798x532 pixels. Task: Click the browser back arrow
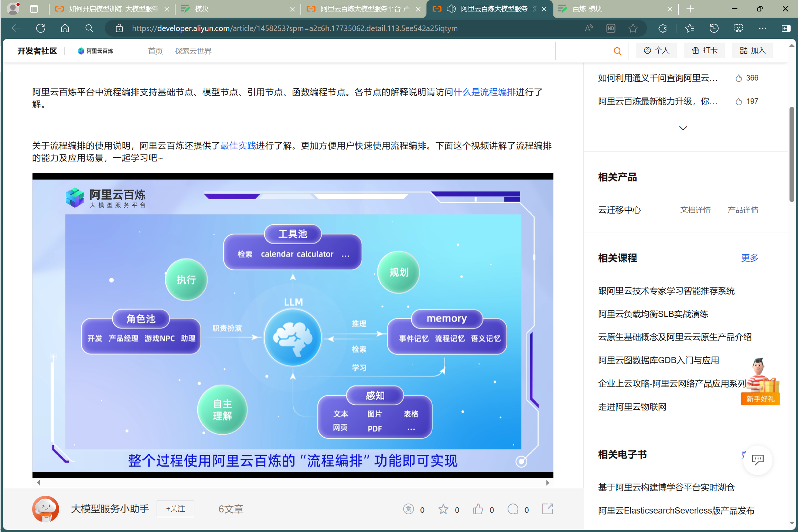pyautogui.click(x=16, y=28)
